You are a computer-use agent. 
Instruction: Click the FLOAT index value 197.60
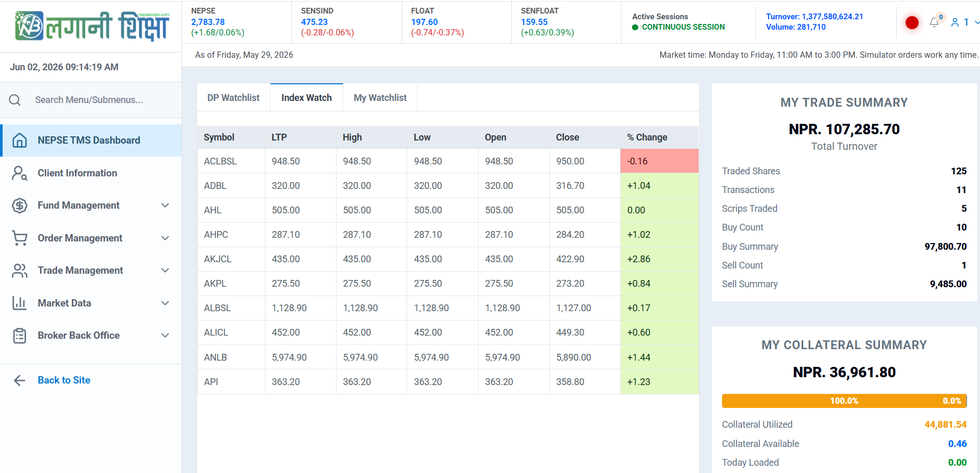coord(424,22)
